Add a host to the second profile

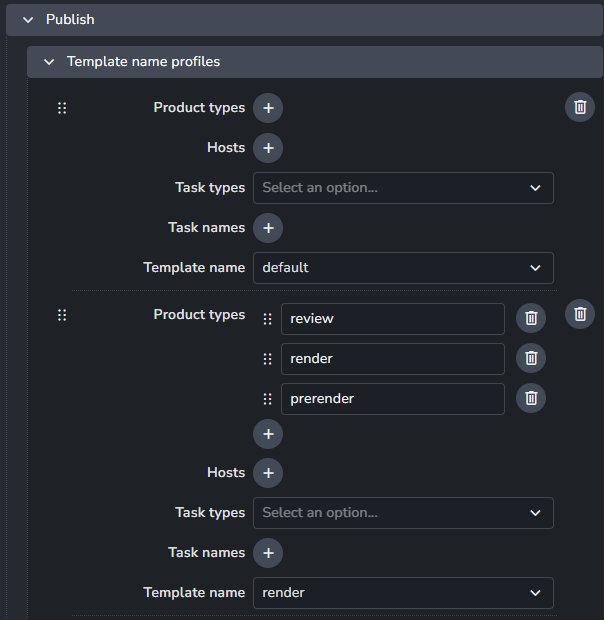(x=267, y=473)
